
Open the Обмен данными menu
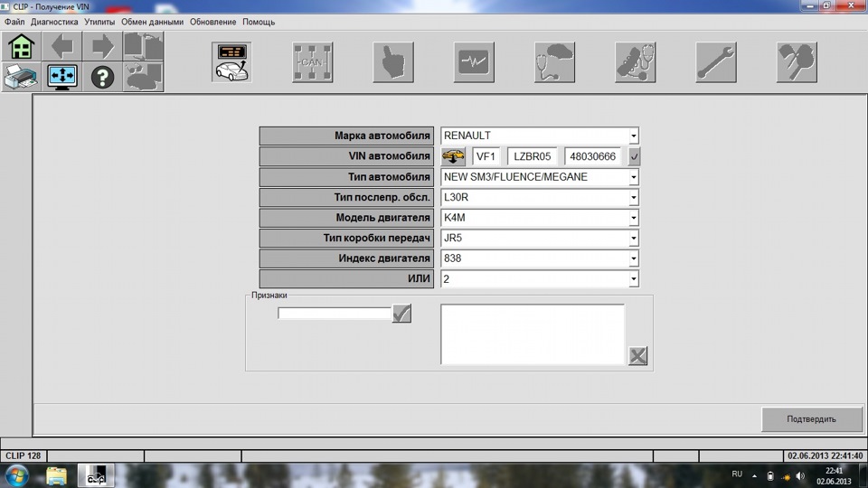click(x=152, y=22)
